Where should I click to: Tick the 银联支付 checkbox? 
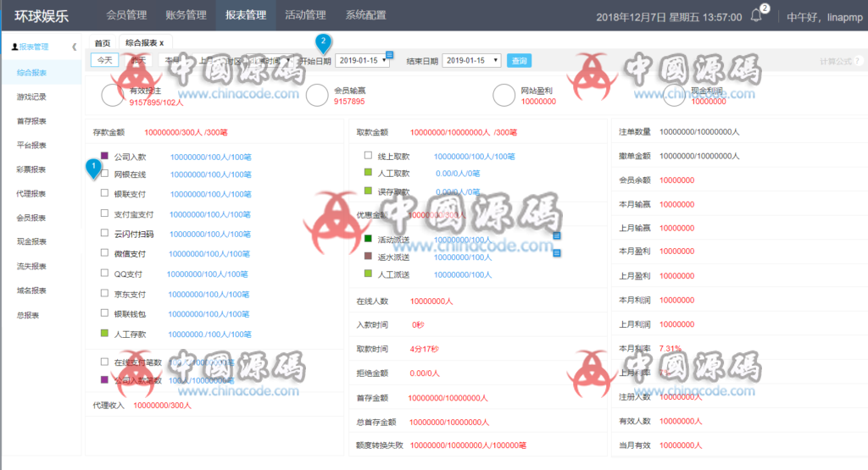pyautogui.click(x=104, y=193)
